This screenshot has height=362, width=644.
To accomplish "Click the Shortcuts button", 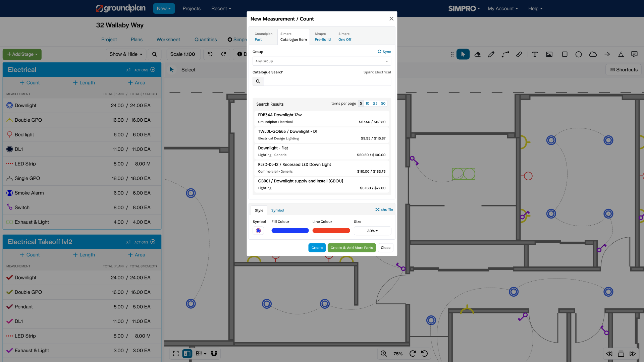I will 624,70.
